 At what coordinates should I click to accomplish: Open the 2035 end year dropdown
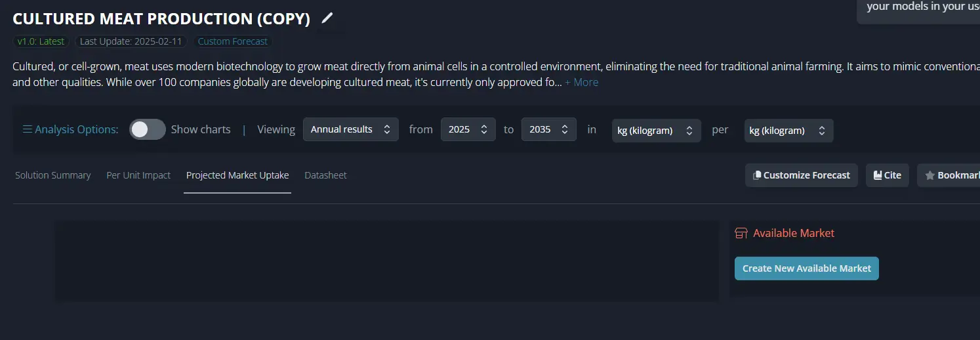pos(548,129)
